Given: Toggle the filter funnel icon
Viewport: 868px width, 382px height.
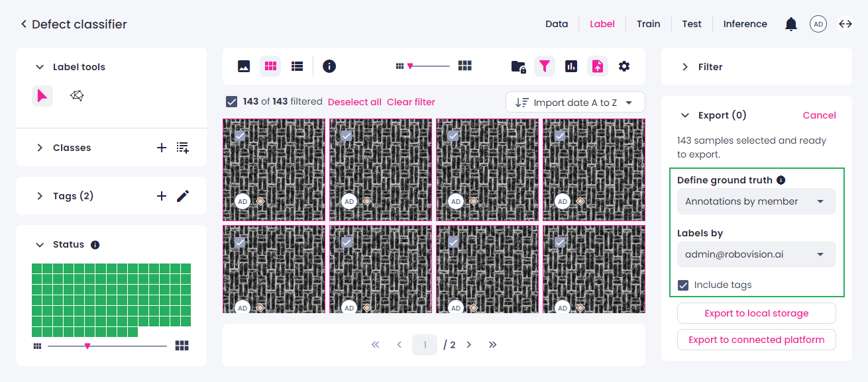Looking at the screenshot, I should [545, 66].
